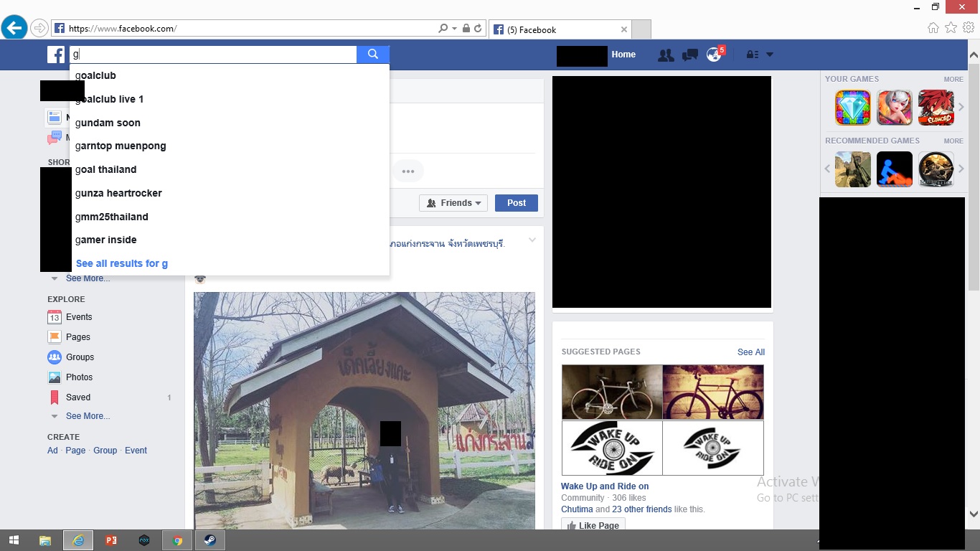Click the Home link in the header
Image resolution: width=980 pixels, height=551 pixels.
coord(623,55)
